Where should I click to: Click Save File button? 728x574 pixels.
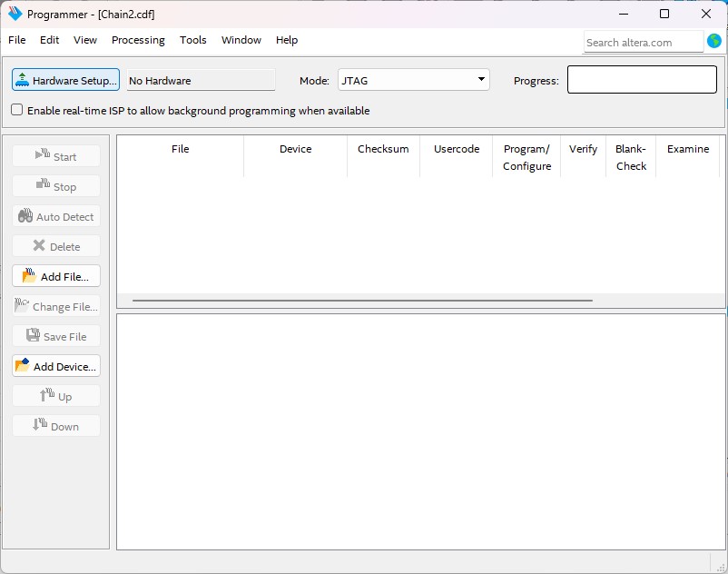pyautogui.click(x=56, y=336)
